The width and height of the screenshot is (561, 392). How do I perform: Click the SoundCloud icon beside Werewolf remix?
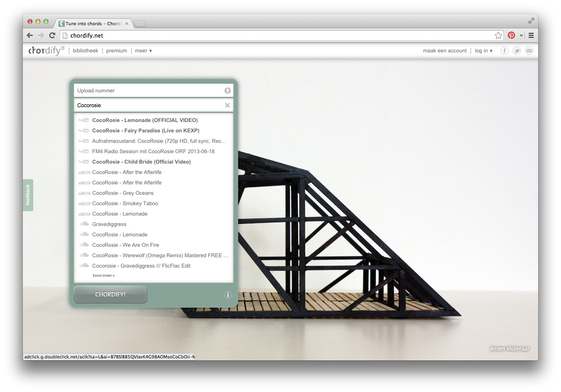coord(84,255)
